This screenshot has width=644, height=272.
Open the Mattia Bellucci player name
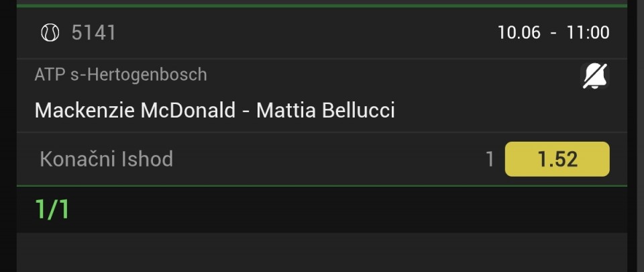click(325, 111)
